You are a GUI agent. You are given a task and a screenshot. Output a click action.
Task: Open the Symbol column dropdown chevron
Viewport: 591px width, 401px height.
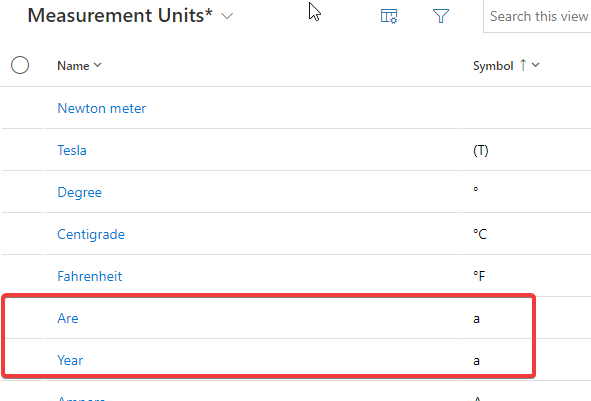(x=536, y=65)
